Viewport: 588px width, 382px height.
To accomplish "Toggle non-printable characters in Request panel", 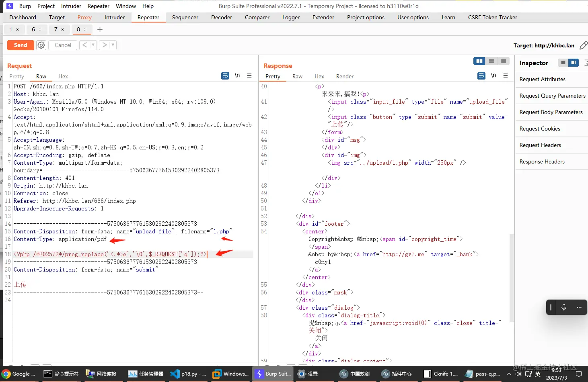I will (x=237, y=76).
